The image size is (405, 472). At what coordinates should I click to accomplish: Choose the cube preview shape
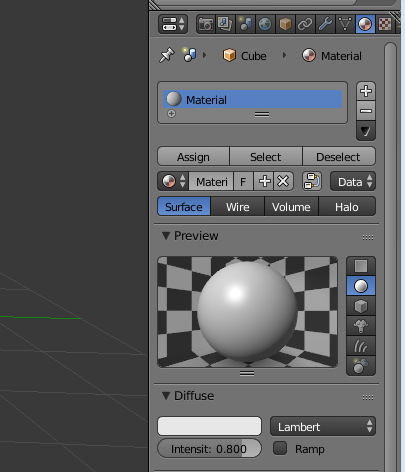[361, 306]
